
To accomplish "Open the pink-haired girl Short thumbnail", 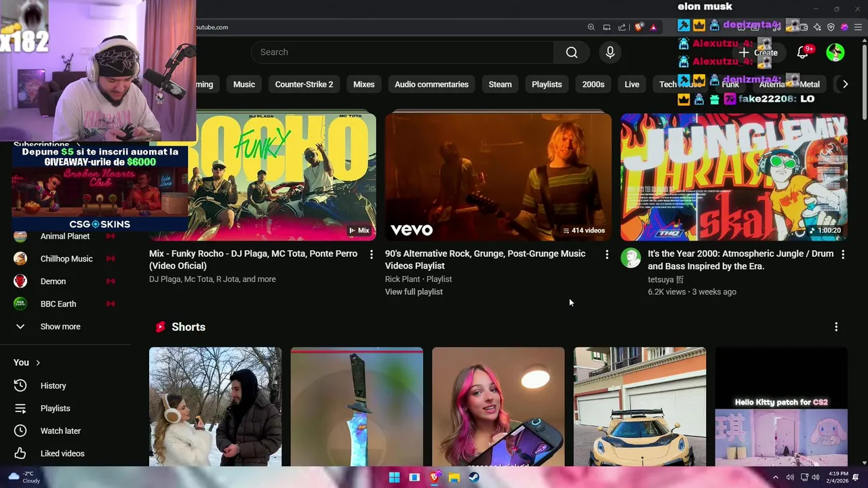I will [498, 407].
